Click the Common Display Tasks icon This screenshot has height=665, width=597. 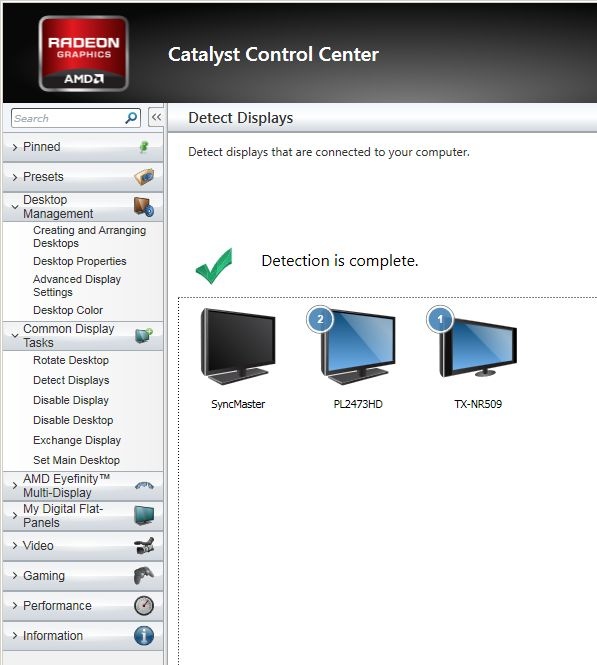(144, 335)
